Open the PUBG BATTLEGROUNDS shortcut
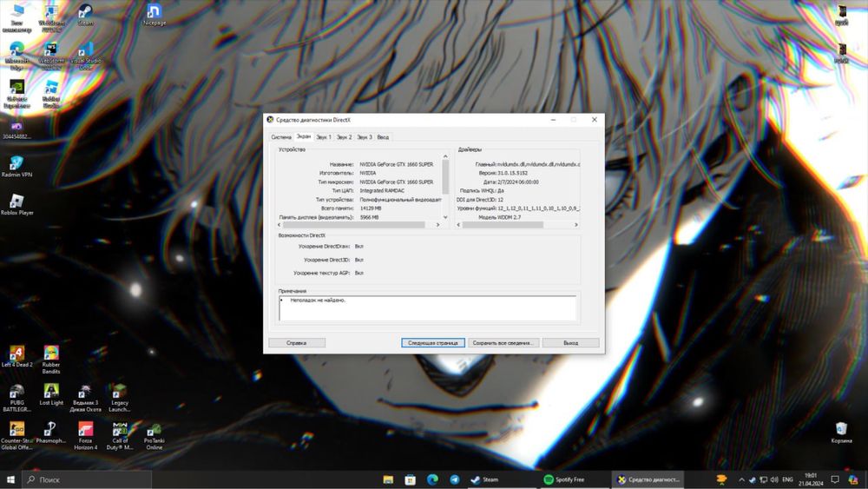This screenshot has width=868, height=489. click(x=16, y=398)
